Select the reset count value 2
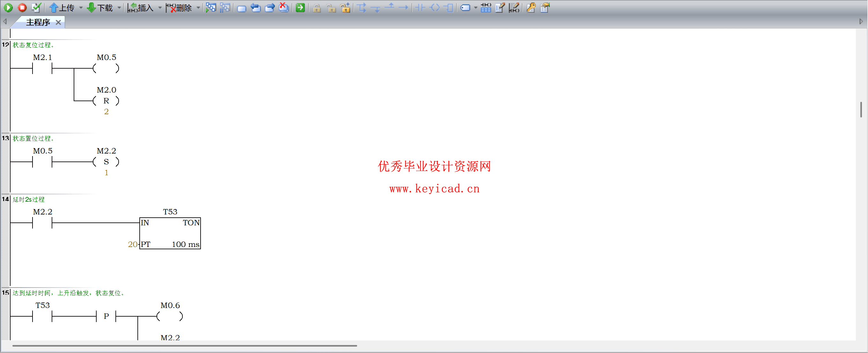 (x=107, y=112)
